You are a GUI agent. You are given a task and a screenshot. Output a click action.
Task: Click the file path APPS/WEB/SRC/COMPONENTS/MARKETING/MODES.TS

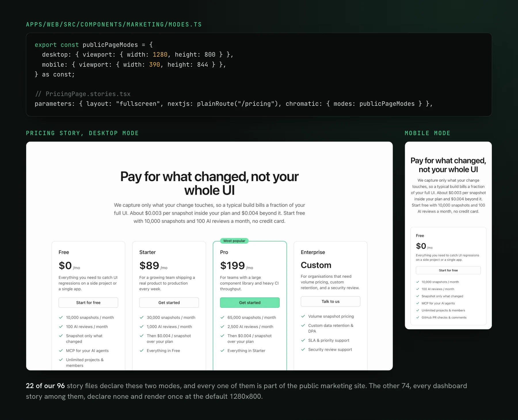pos(114,24)
